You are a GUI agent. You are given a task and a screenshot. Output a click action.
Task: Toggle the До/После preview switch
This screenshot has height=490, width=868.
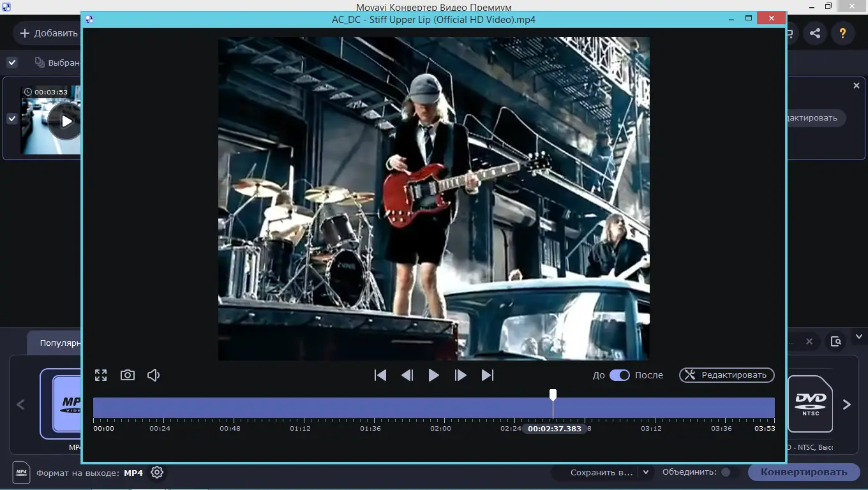(x=620, y=375)
